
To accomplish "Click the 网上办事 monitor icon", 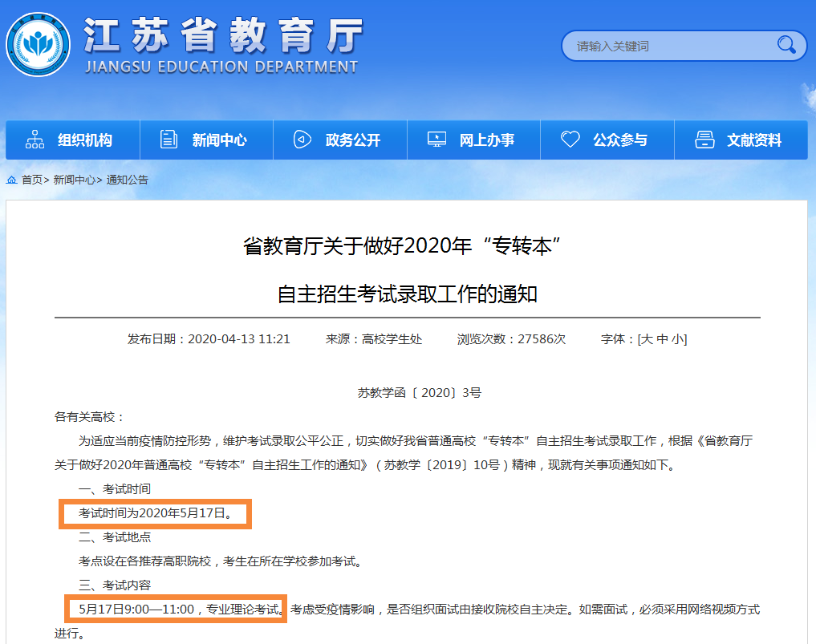I will pyautogui.click(x=436, y=140).
